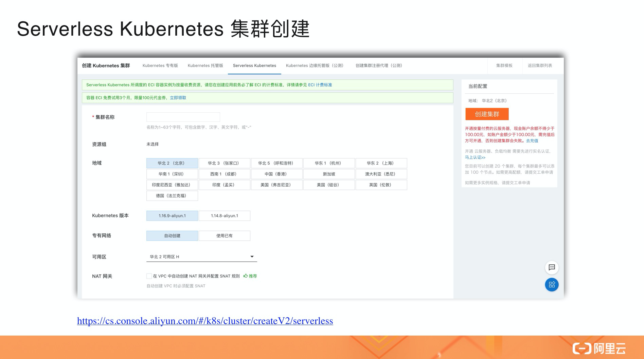Select region 华东 1 (杭州)
644x359 pixels.
click(x=328, y=163)
